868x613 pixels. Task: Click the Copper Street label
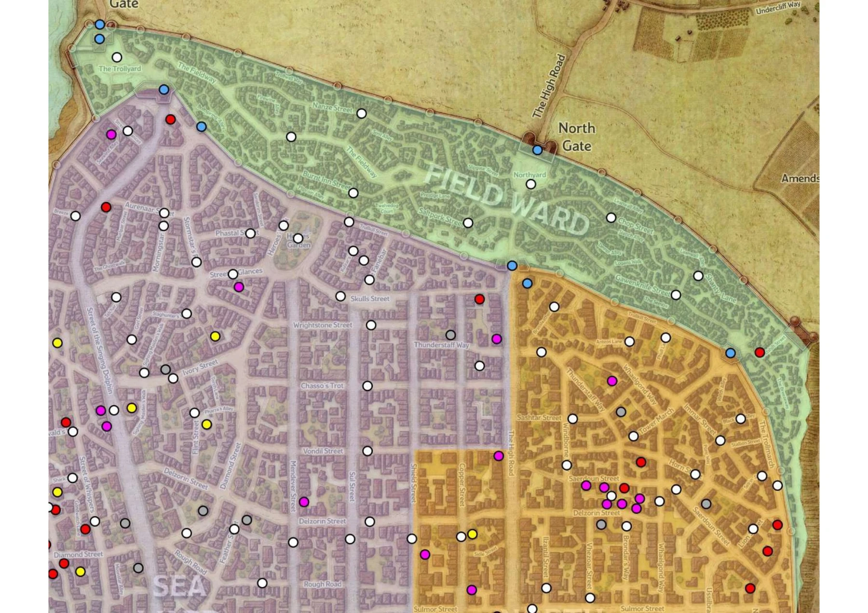click(x=461, y=485)
